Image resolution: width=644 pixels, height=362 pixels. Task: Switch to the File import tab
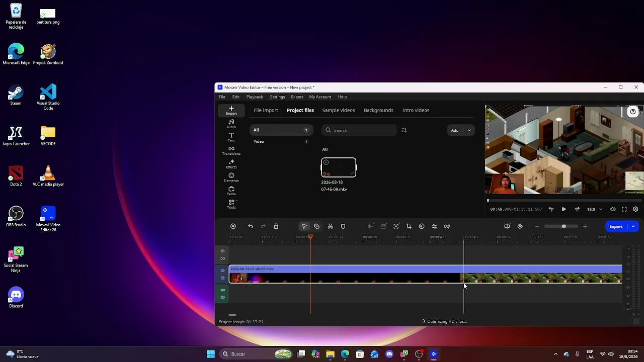pyautogui.click(x=266, y=110)
